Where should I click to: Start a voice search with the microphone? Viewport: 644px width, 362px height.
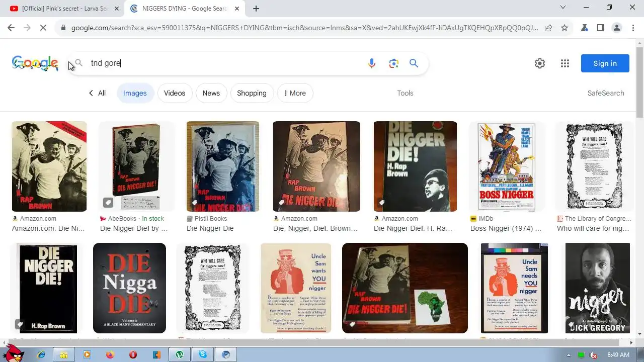[x=372, y=63]
